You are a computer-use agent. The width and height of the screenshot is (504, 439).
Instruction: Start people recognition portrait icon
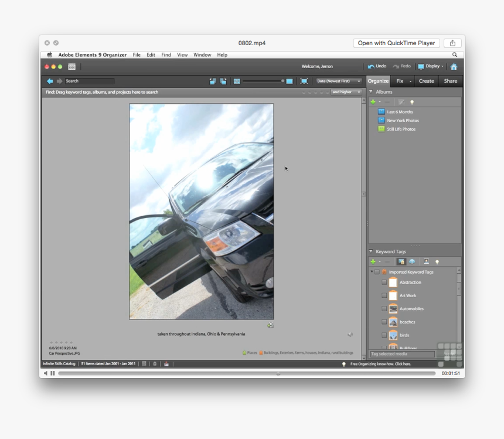(x=426, y=261)
